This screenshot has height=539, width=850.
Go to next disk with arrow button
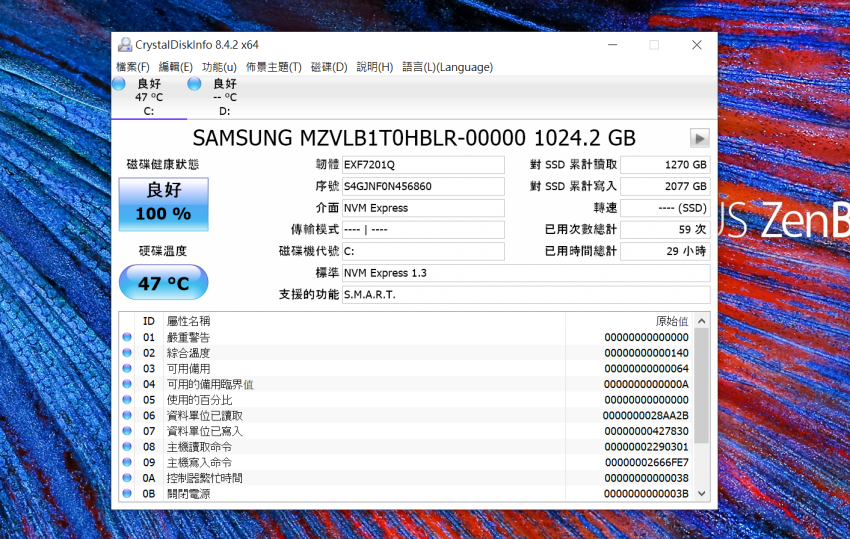[x=700, y=138]
